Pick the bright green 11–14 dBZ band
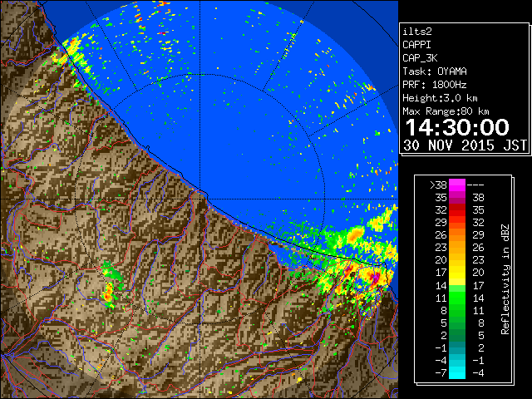This screenshot has height=399, width=532. [x=457, y=298]
